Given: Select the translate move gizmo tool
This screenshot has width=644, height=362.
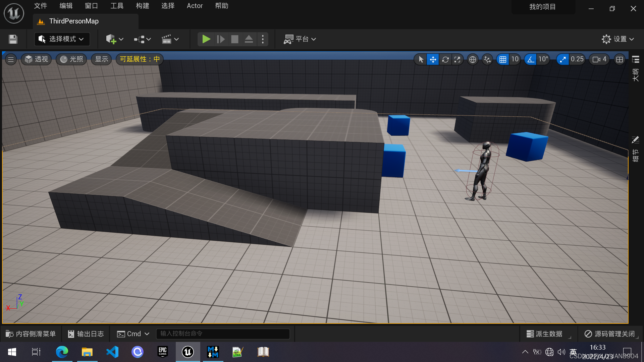Looking at the screenshot, I should (x=433, y=59).
